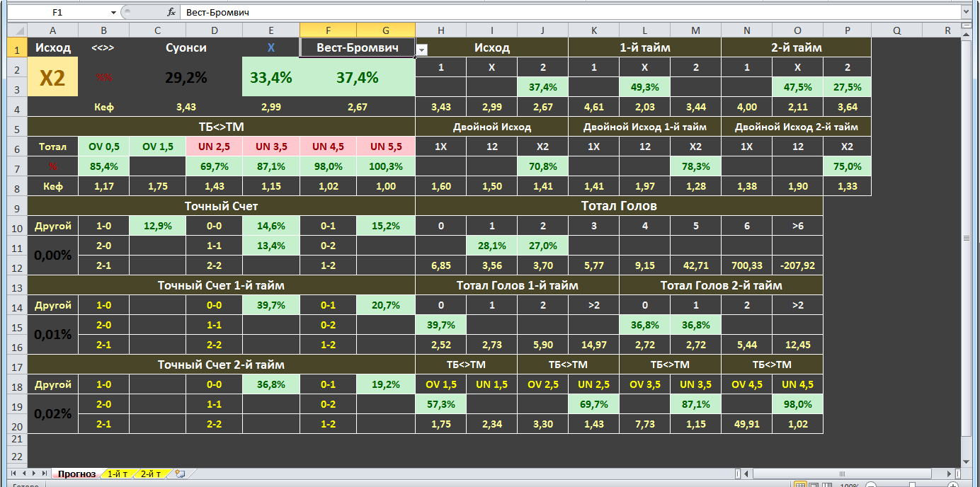Image resolution: width=980 pixels, height=487 pixels.
Task: Open the Name Box dropdown arrow
Action: click(113, 13)
